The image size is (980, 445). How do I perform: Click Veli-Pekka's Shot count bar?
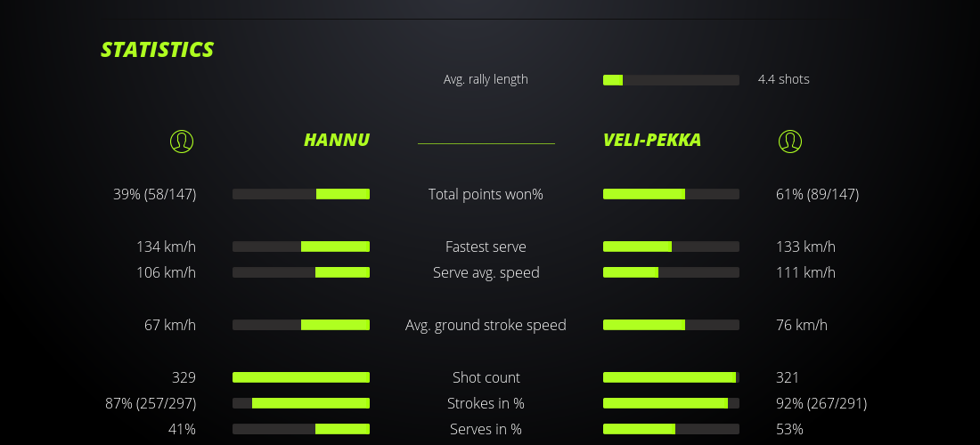(x=671, y=377)
